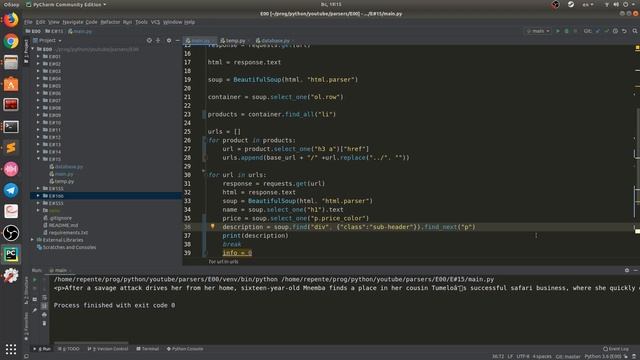Open OBS Studio from the dock

point(11,233)
